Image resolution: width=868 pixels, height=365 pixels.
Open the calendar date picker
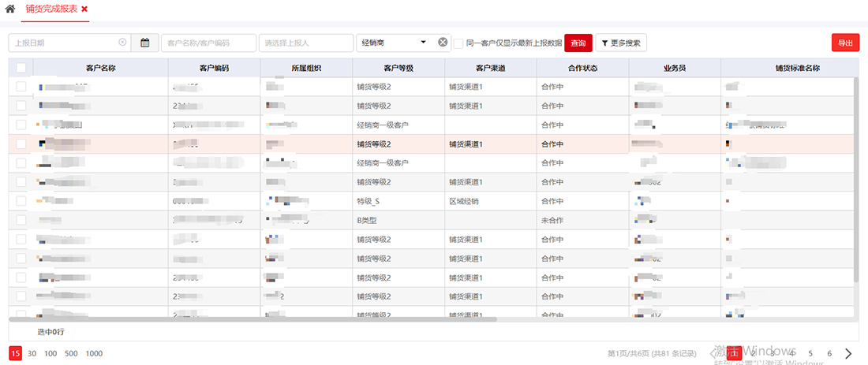144,43
